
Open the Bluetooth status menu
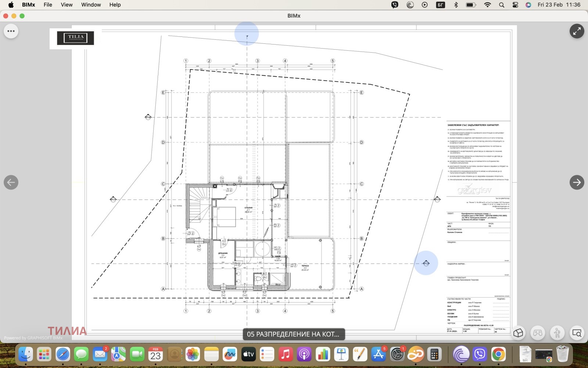coord(456,5)
